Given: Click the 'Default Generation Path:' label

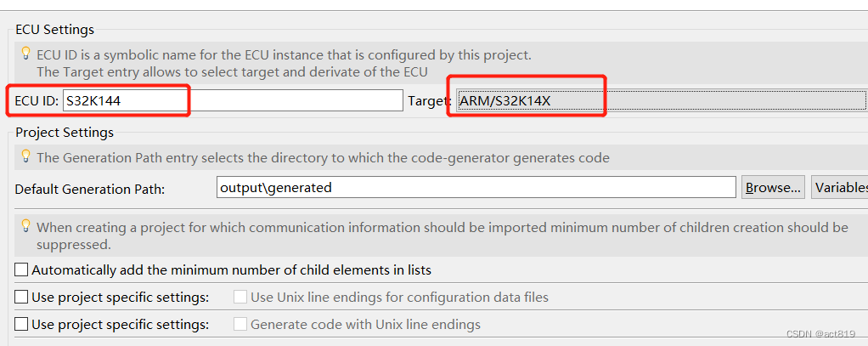Looking at the screenshot, I should point(90,188).
